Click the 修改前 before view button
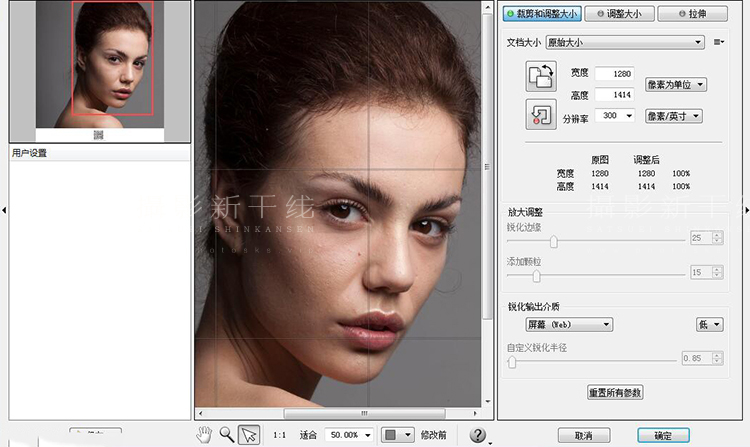 click(x=433, y=435)
